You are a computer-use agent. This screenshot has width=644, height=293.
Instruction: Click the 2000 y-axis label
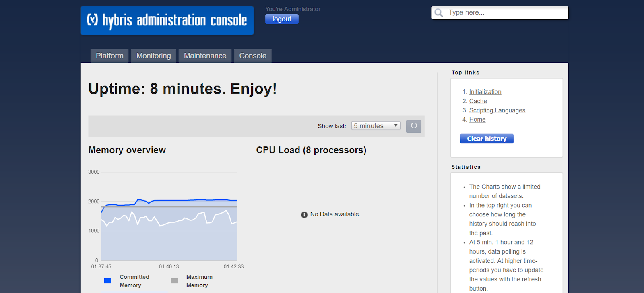pyautogui.click(x=94, y=202)
